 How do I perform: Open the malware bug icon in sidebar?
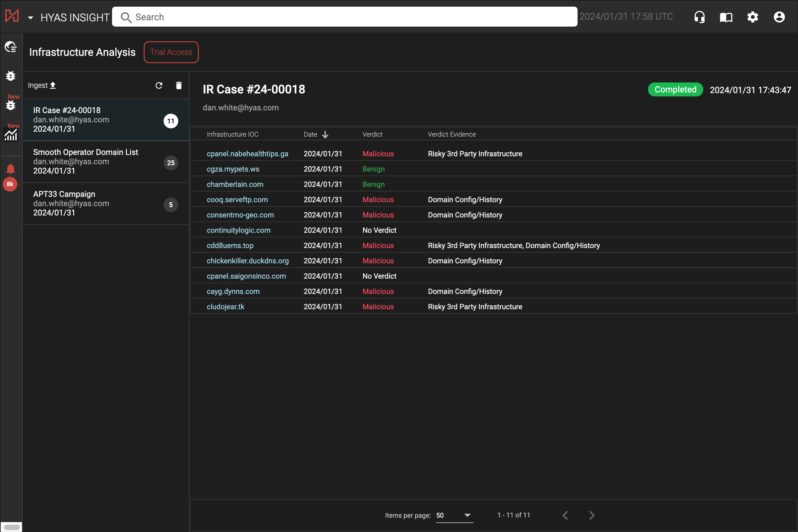click(x=11, y=76)
